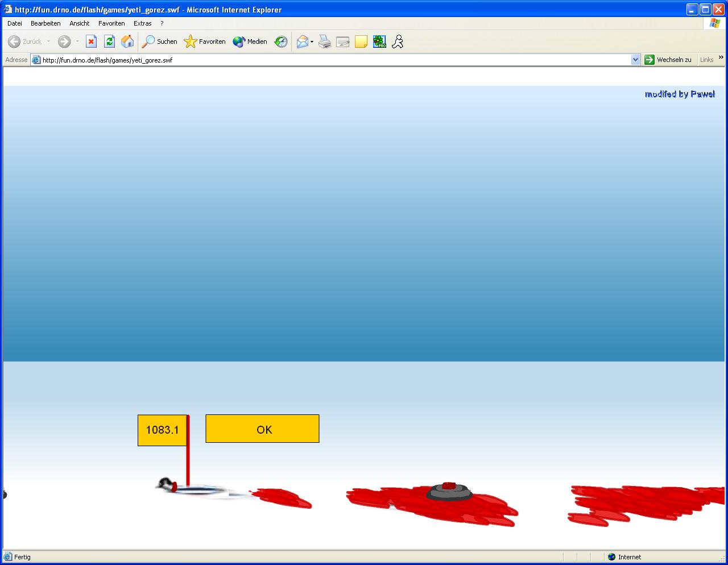Viewport: 728px width, 565px height.
Task: Close the Internet Explorer window
Action: (x=718, y=9)
